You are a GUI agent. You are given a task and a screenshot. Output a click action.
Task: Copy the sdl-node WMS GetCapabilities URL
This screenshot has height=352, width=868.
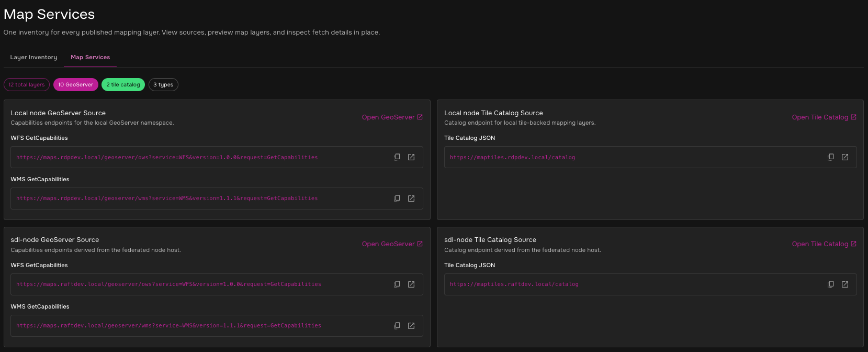[397, 326]
